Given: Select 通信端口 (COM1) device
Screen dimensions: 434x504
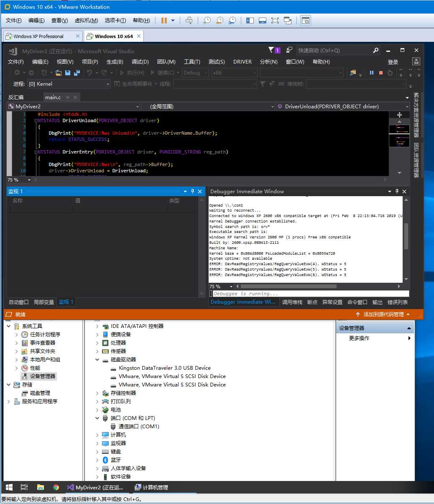Looking at the screenshot, I should tap(139, 427).
